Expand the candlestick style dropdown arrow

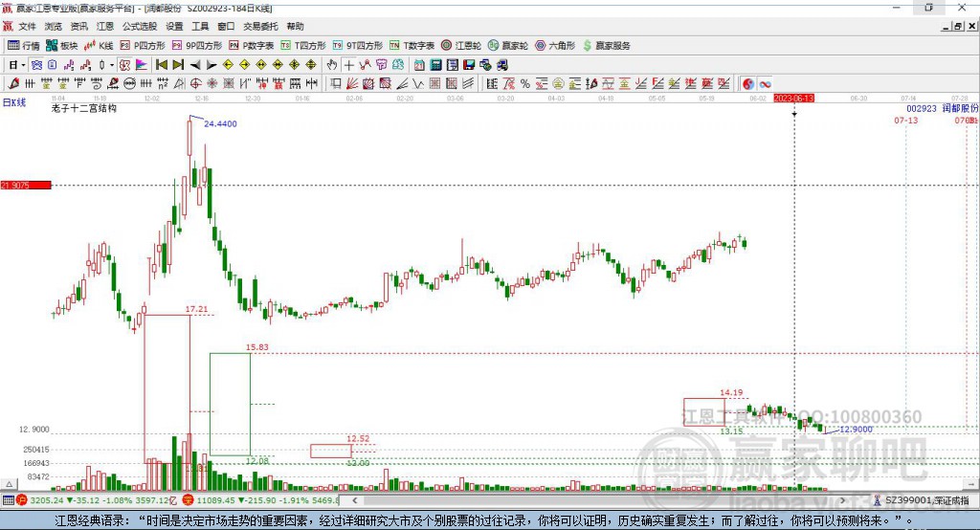click(112, 65)
